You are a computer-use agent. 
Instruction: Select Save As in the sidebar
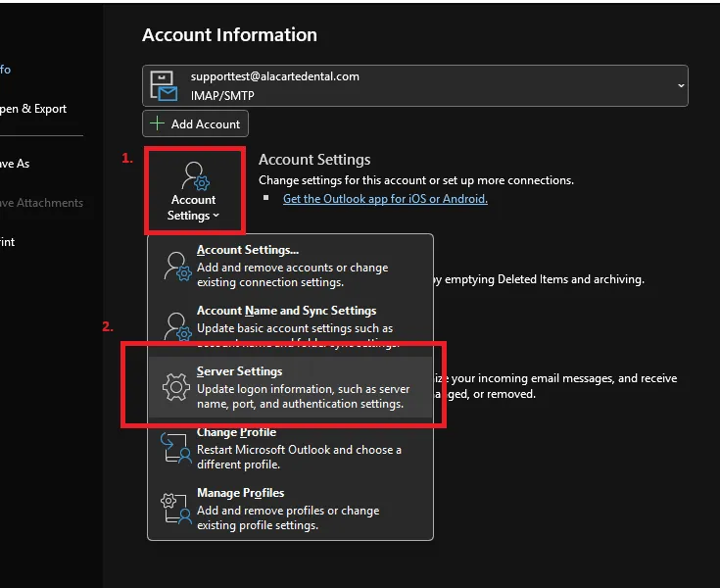(x=15, y=164)
